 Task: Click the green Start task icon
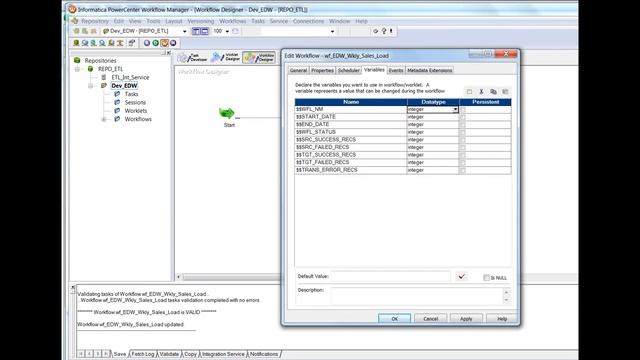point(227,113)
